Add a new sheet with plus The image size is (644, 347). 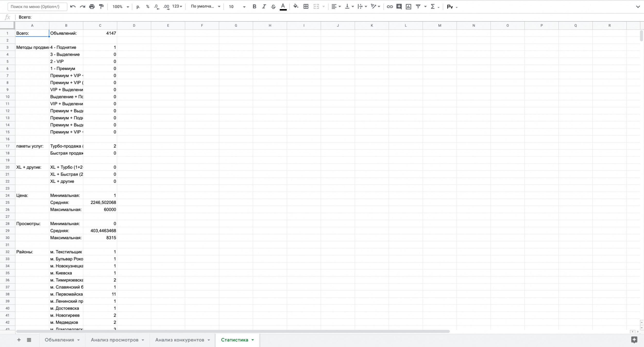pos(19,340)
